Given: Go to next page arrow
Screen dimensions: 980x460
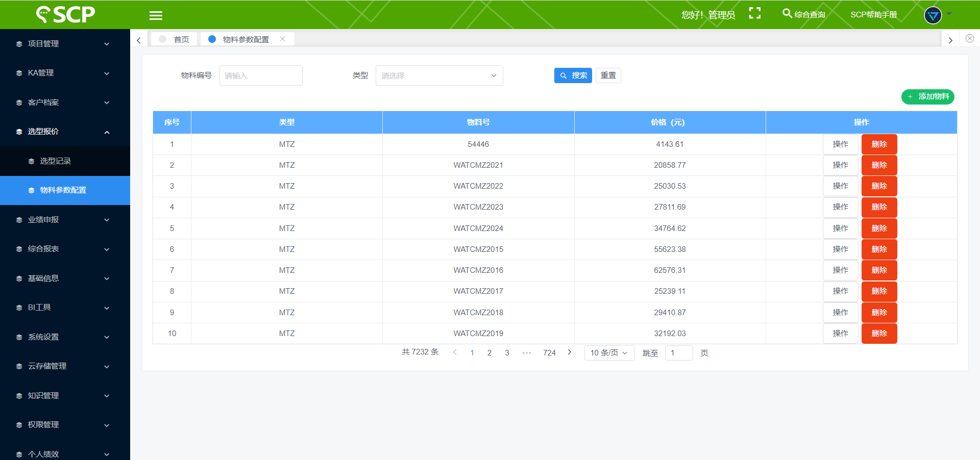Looking at the screenshot, I should click(570, 352).
